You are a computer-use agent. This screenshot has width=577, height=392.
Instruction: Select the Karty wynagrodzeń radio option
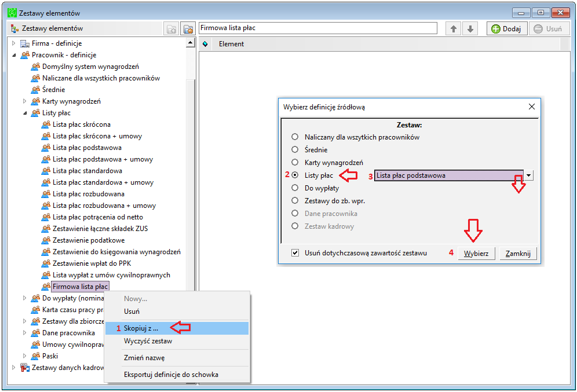click(295, 162)
